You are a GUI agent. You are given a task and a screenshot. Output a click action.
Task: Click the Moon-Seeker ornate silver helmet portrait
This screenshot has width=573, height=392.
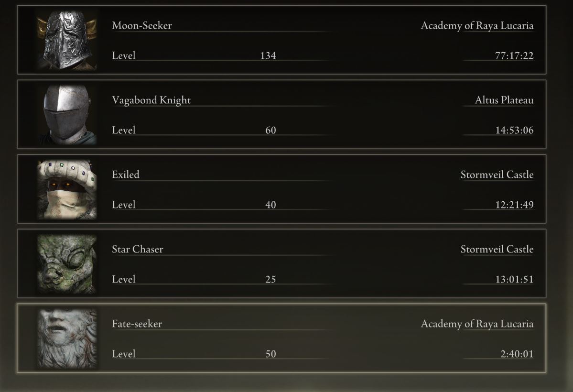coord(67,40)
